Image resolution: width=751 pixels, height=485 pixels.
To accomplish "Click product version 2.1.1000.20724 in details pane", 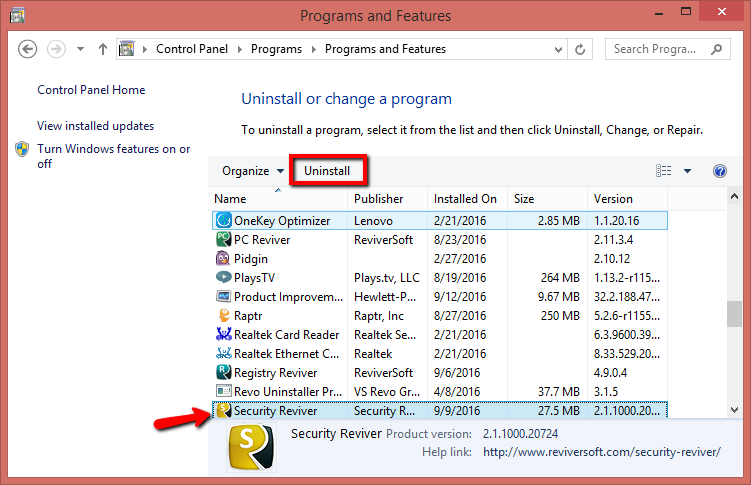I will [x=520, y=434].
